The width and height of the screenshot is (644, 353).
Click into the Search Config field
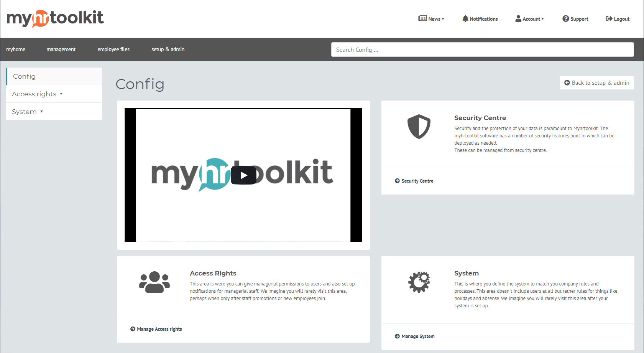tap(482, 50)
